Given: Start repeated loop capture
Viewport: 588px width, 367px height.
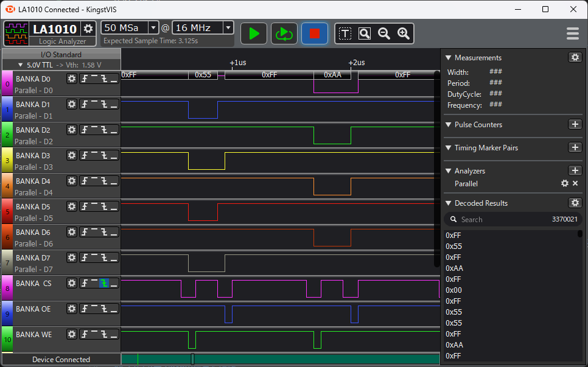Looking at the screenshot, I should [x=284, y=33].
